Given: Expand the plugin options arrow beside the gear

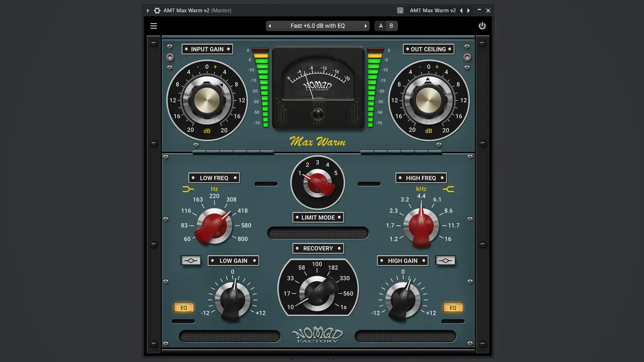Looking at the screenshot, I should coord(148,10).
